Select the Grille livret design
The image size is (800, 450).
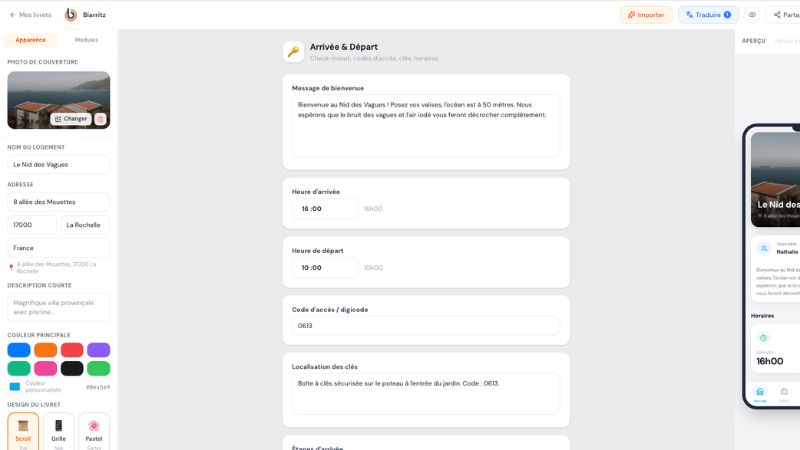pos(58,432)
